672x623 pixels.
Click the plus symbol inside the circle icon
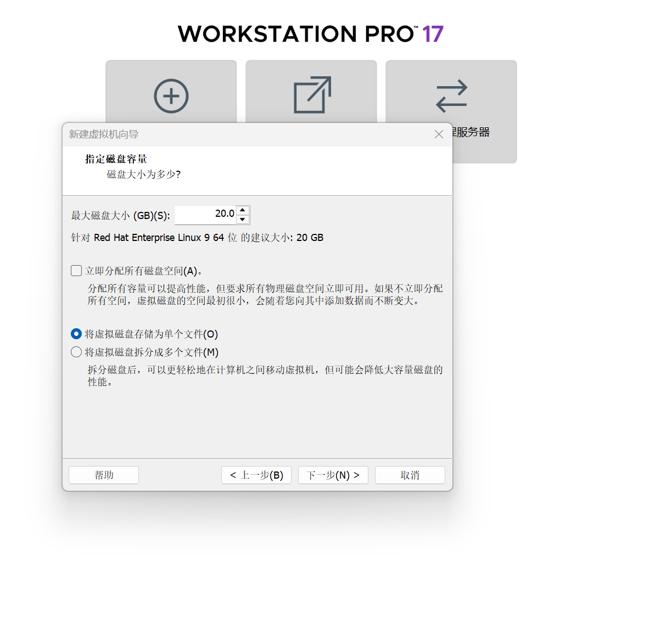171,96
